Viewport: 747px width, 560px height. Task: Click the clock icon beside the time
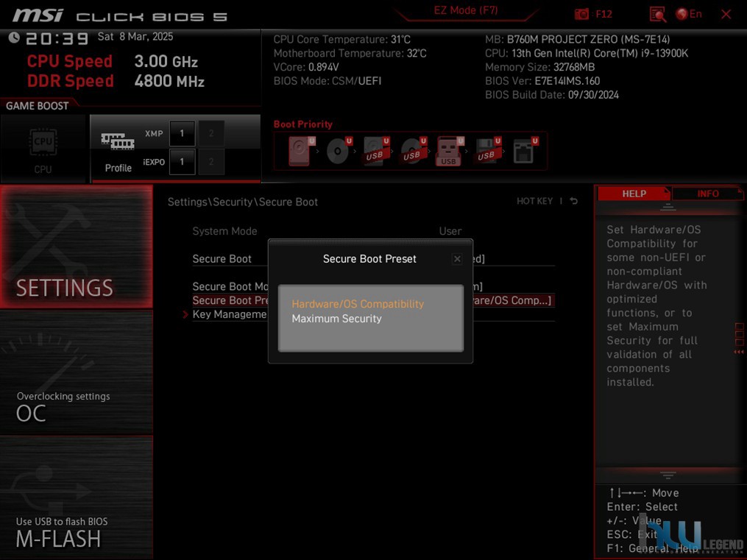point(14,38)
